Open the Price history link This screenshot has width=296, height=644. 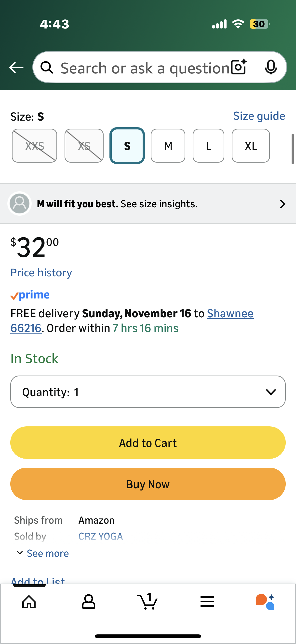[41, 272]
